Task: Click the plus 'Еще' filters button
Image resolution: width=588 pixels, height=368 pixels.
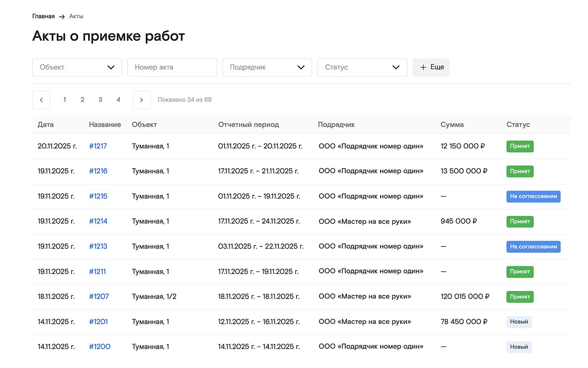Action: coord(431,67)
